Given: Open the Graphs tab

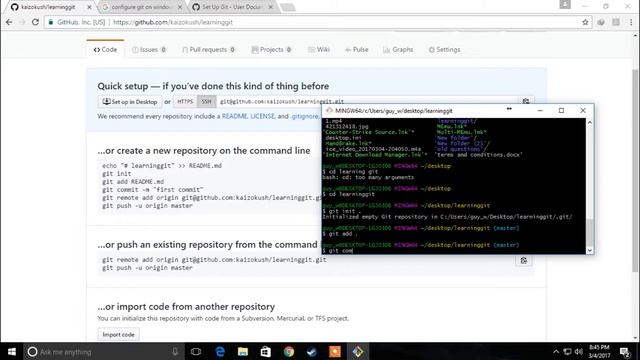Looking at the screenshot, I should click(x=398, y=49).
